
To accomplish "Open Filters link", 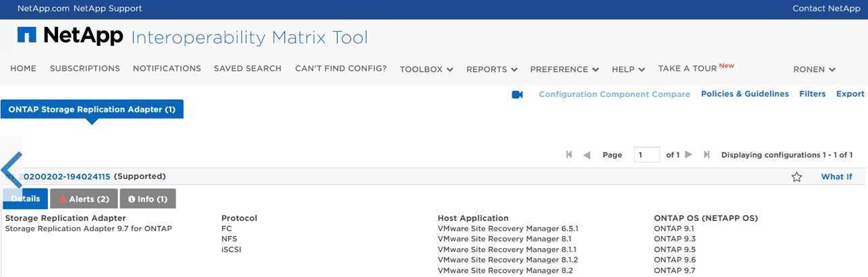I will [812, 94].
